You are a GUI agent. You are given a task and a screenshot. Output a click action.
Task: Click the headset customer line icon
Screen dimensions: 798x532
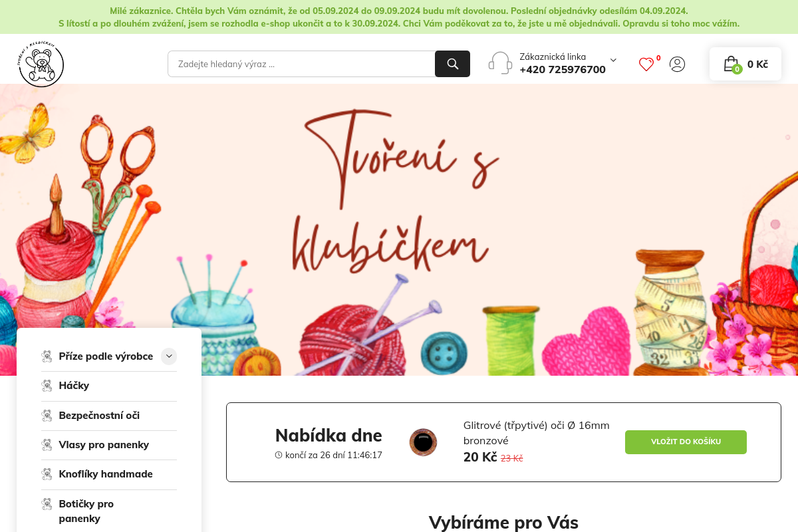(x=500, y=63)
